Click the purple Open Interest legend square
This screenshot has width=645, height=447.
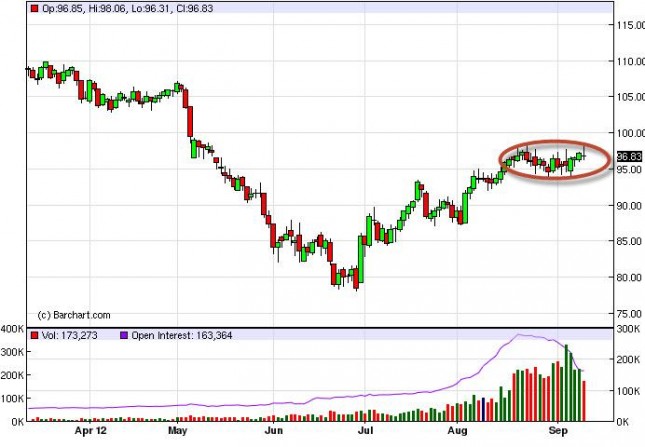tap(124, 336)
